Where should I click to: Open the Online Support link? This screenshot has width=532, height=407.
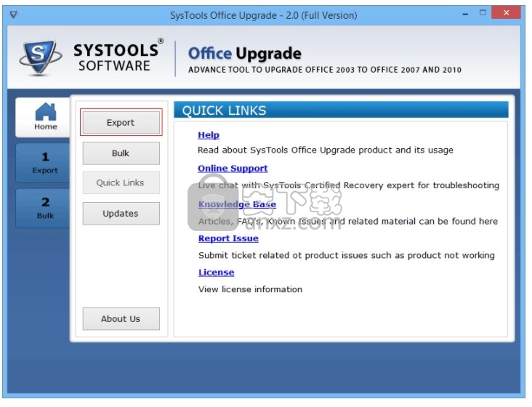(x=233, y=168)
